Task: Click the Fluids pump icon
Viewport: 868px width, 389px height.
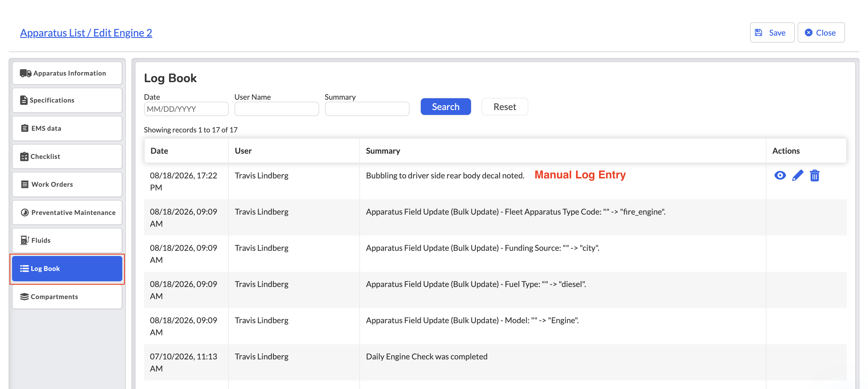Action: click(25, 240)
